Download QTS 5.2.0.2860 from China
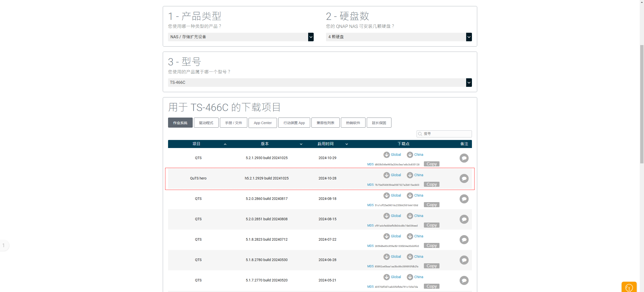The image size is (644, 292). (415, 195)
